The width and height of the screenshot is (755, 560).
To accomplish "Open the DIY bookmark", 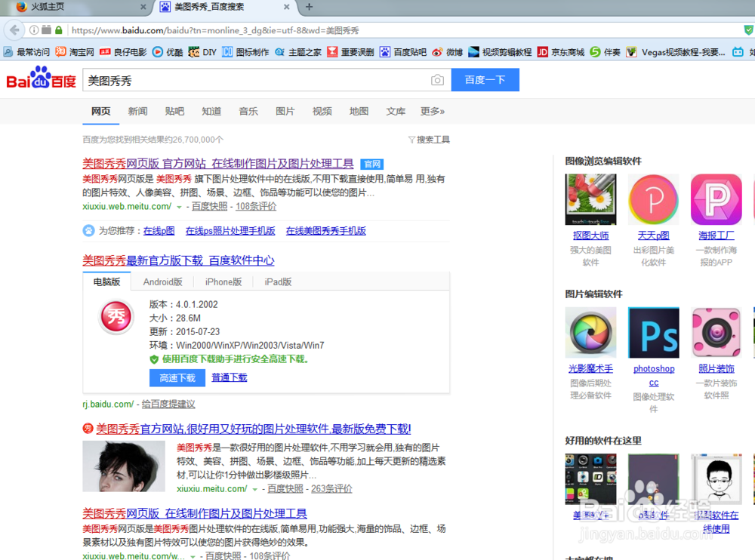I will click(202, 52).
